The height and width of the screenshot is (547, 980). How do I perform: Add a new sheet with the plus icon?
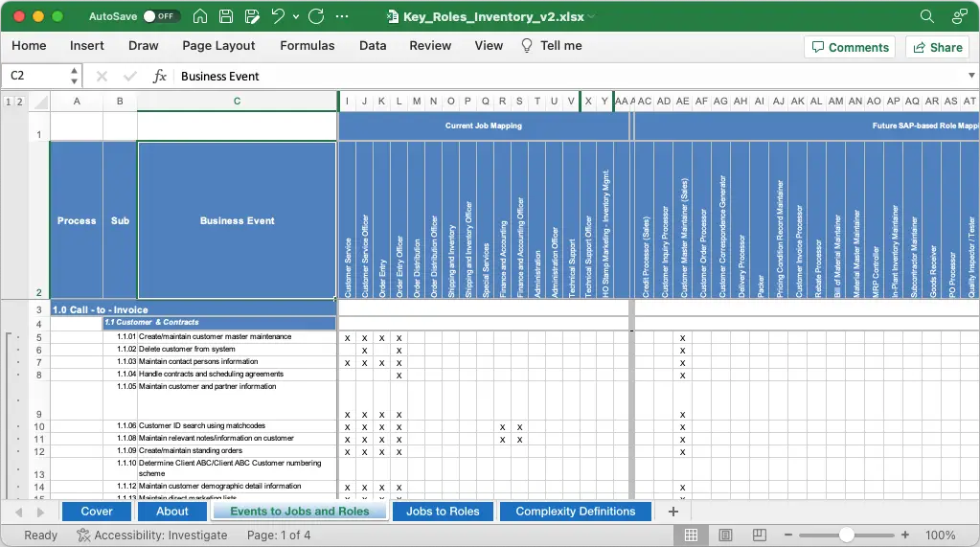673,512
